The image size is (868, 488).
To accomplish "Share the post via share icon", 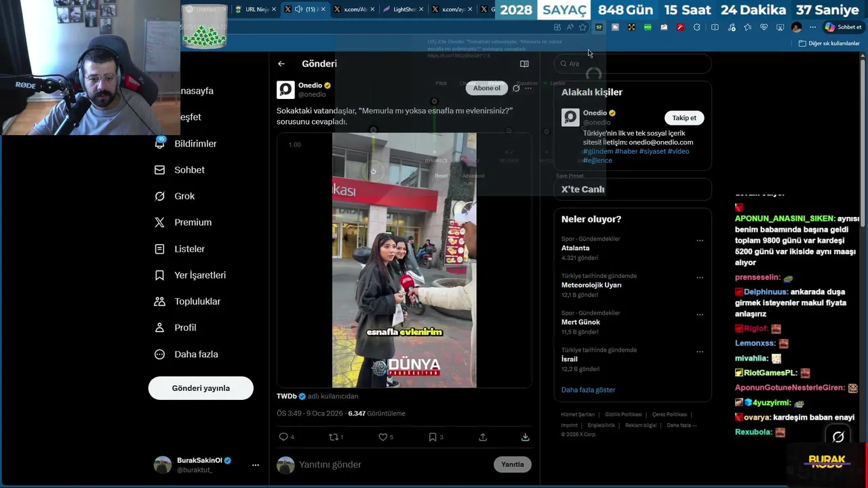I will [483, 437].
